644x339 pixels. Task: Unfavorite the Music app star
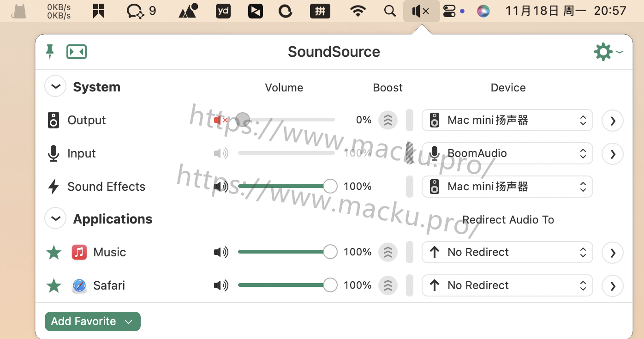tap(54, 252)
